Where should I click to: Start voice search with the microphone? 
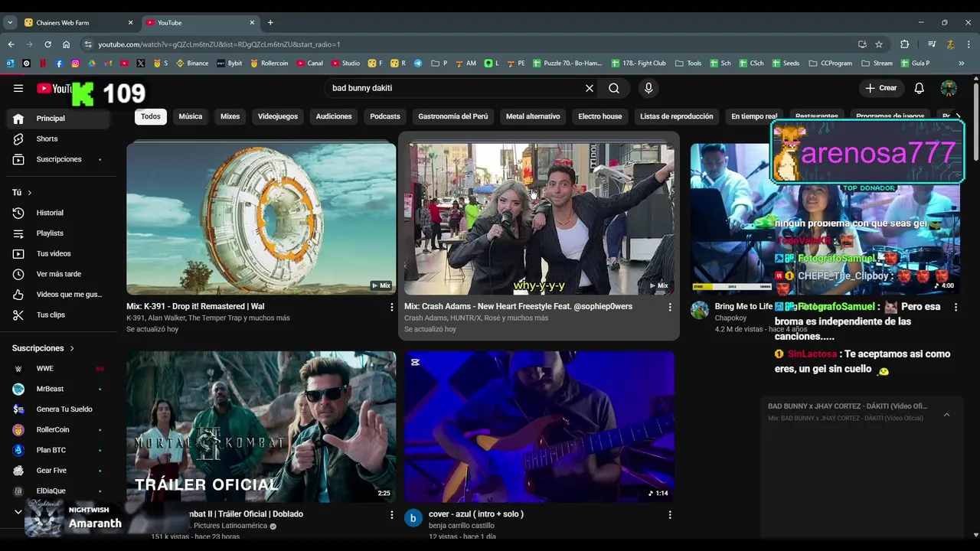tap(648, 88)
